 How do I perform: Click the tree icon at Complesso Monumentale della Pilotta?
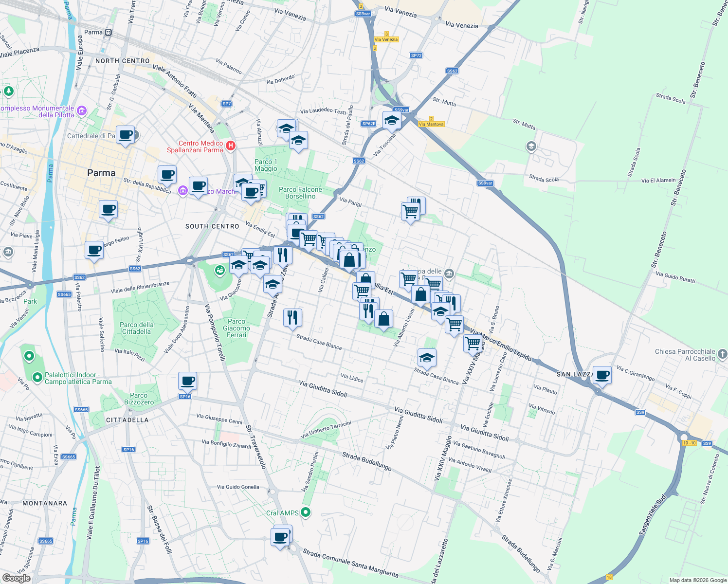8,91
